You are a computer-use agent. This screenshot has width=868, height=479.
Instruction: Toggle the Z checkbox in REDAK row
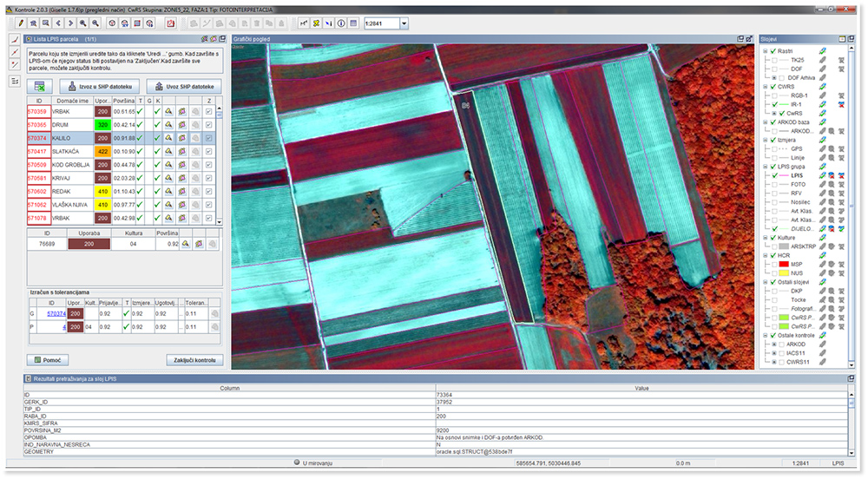click(x=208, y=192)
